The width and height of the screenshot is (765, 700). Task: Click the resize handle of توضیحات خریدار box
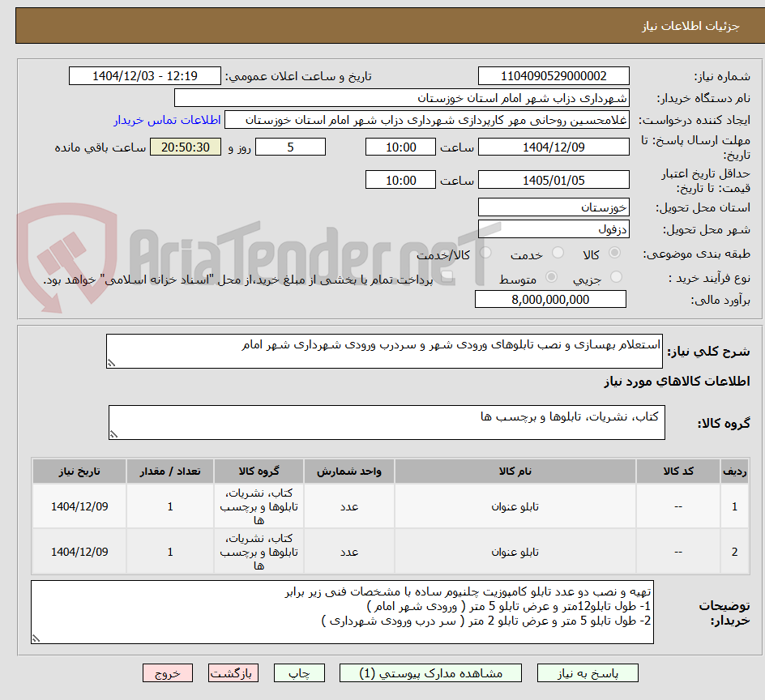pyautogui.click(x=36, y=638)
